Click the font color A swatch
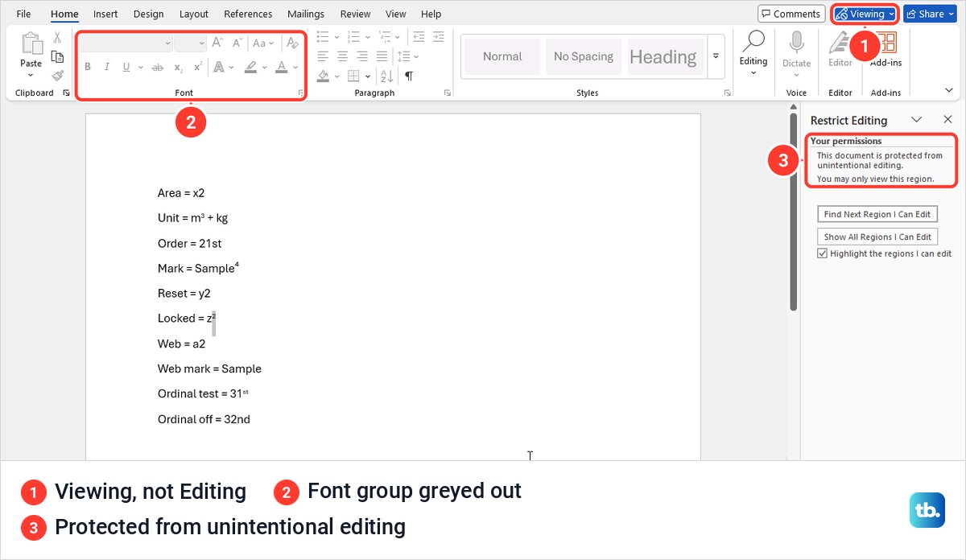The height and width of the screenshot is (560, 966). pyautogui.click(x=281, y=68)
